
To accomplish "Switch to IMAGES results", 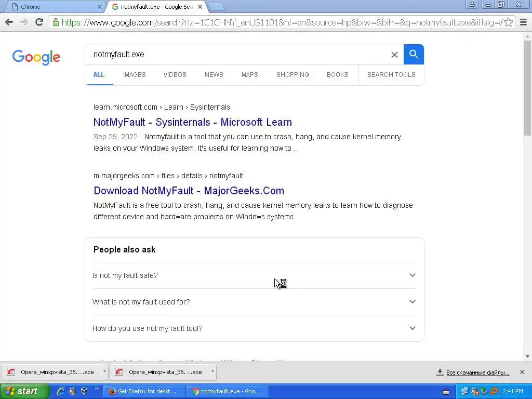I will coord(135,75).
